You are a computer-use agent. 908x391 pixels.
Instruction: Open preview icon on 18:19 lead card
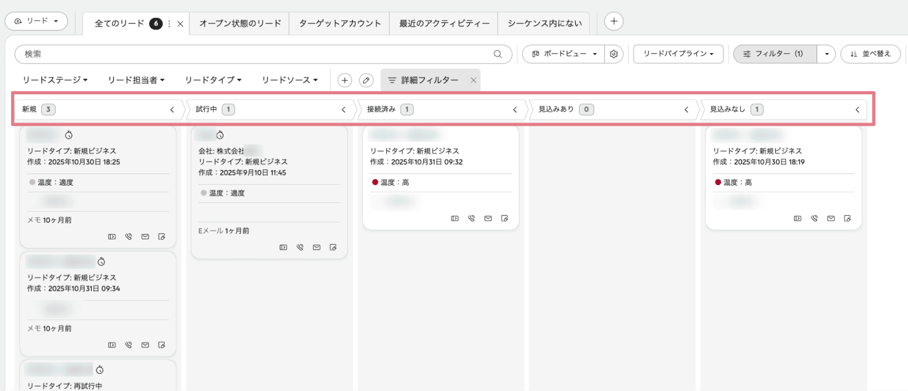tap(797, 218)
